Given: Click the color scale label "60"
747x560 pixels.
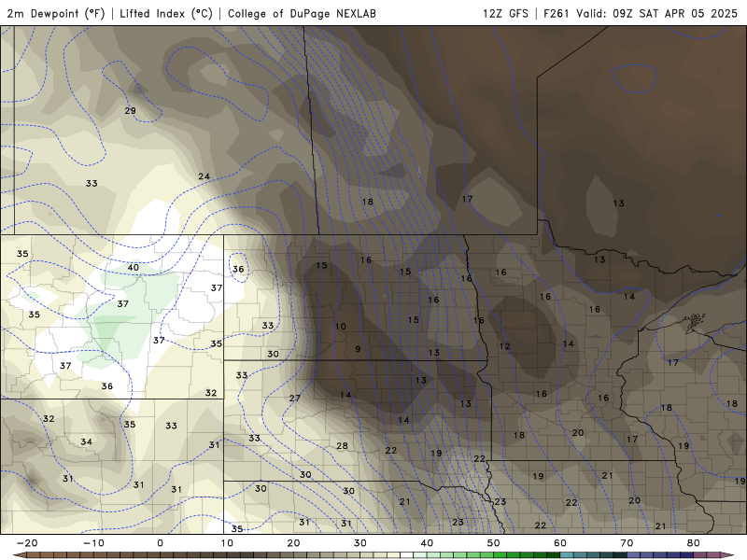Looking at the screenshot, I should point(560,543).
